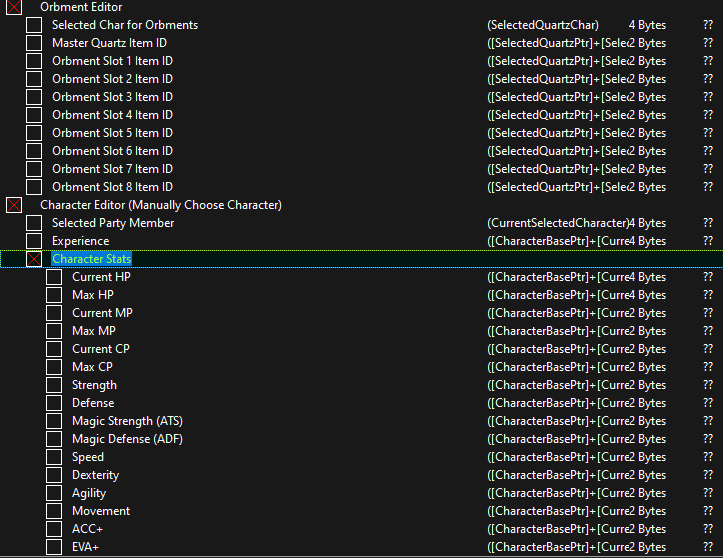The image size is (723, 558).
Task: Select the Character Editor (Manually Choose Character) label
Action: [161, 205]
